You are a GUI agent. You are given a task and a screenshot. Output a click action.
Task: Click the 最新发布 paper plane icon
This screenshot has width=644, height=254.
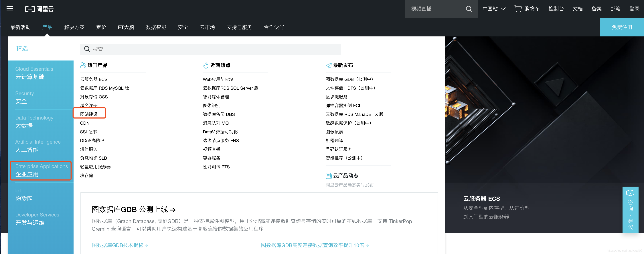329,65
